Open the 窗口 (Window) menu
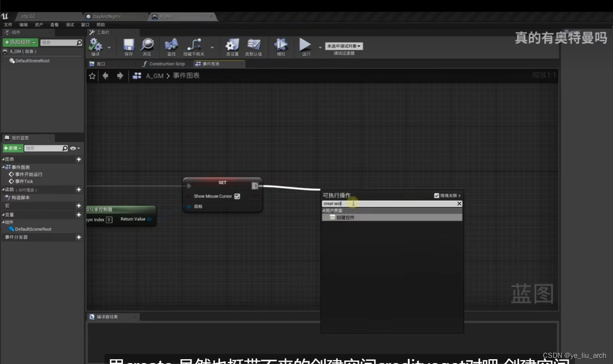This screenshot has height=364, width=613. tap(85, 25)
